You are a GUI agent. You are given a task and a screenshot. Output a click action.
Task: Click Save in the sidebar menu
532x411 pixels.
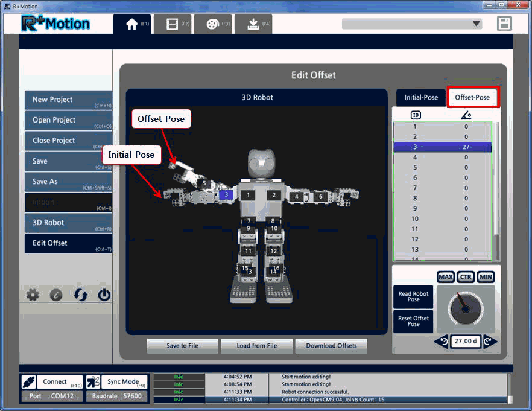point(69,162)
